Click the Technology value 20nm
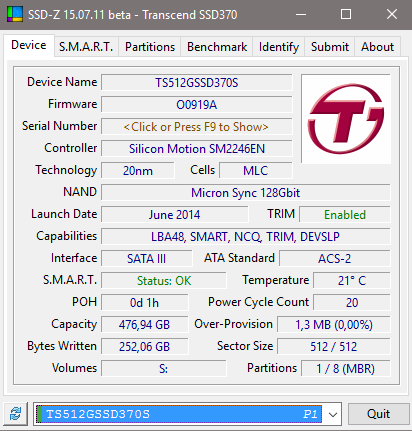 click(138, 171)
